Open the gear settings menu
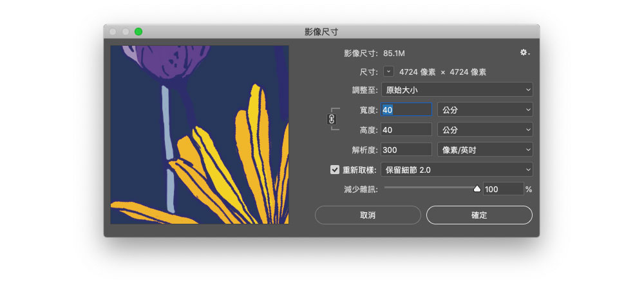 (524, 53)
